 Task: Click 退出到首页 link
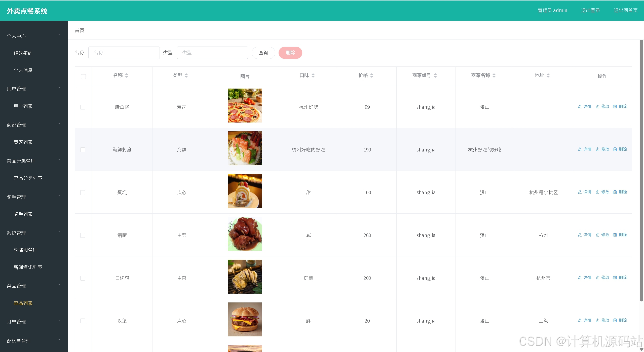626,10
